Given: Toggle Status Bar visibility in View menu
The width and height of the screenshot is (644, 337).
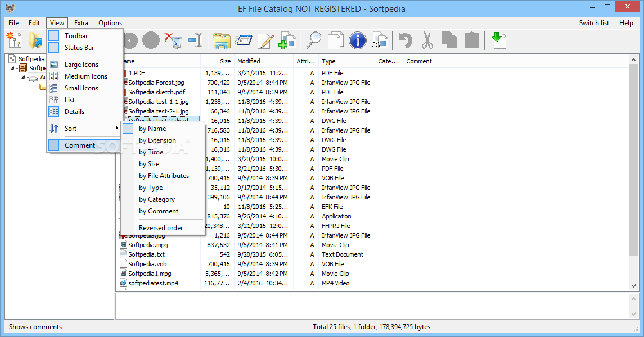Looking at the screenshot, I should [x=54, y=48].
